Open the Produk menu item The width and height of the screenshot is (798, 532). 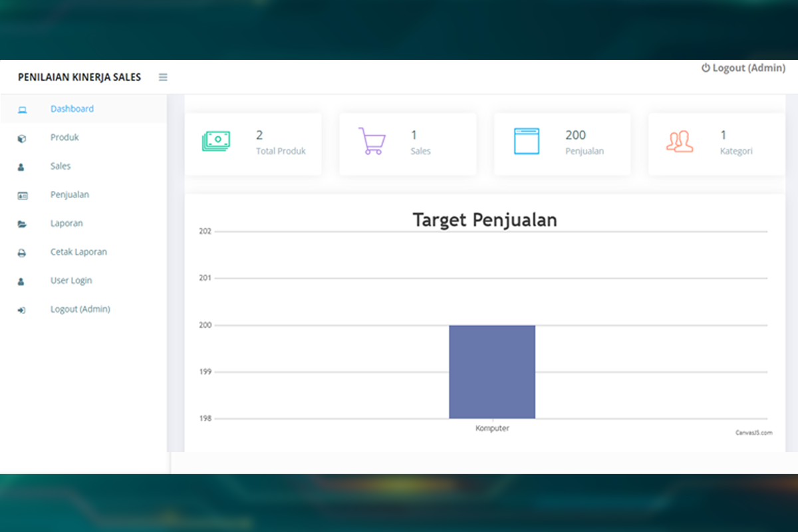click(65, 138)
